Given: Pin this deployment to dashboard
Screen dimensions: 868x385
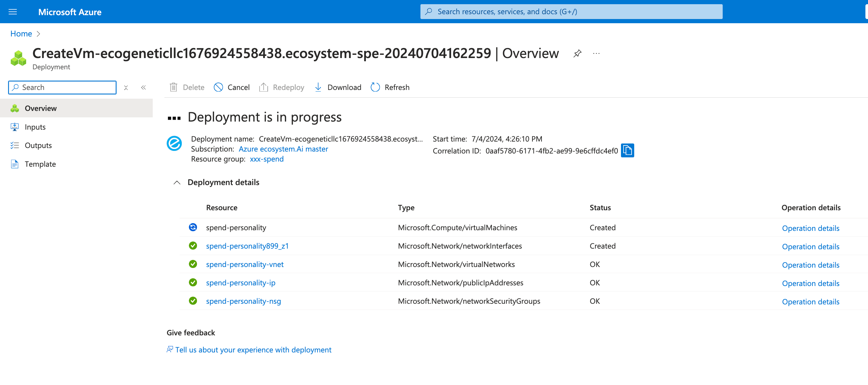Looking at the screenshot, I should click(x=577, y=53).
